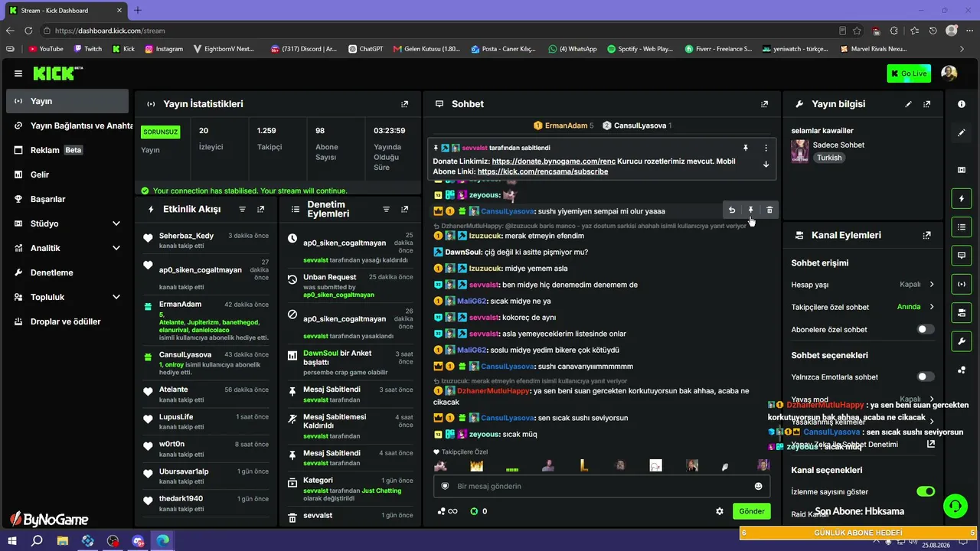Open the green headset support button
980x551 pixels.
click(955, 506)
